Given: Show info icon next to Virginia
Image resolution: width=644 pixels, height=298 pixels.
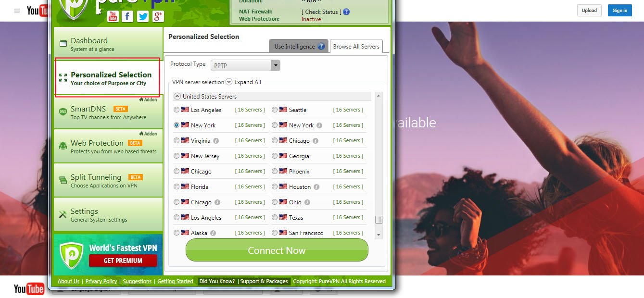Looking at the screenshot, I should (216, 141).
